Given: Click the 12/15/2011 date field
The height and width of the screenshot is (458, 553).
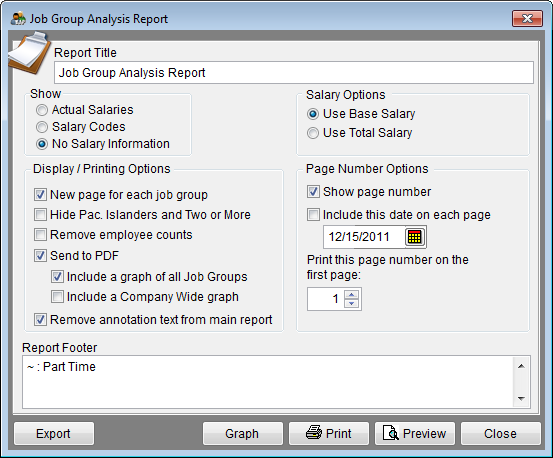Looking at the screenshot, I should click(364, 237).
